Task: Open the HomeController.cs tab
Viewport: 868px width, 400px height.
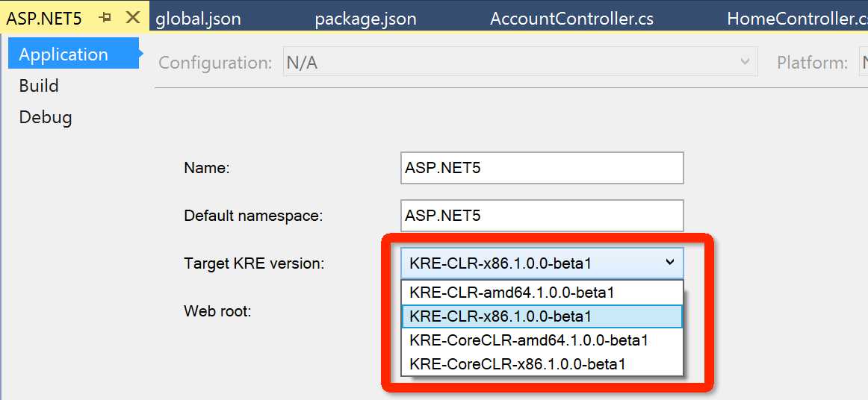Action: tap(797, 19)
